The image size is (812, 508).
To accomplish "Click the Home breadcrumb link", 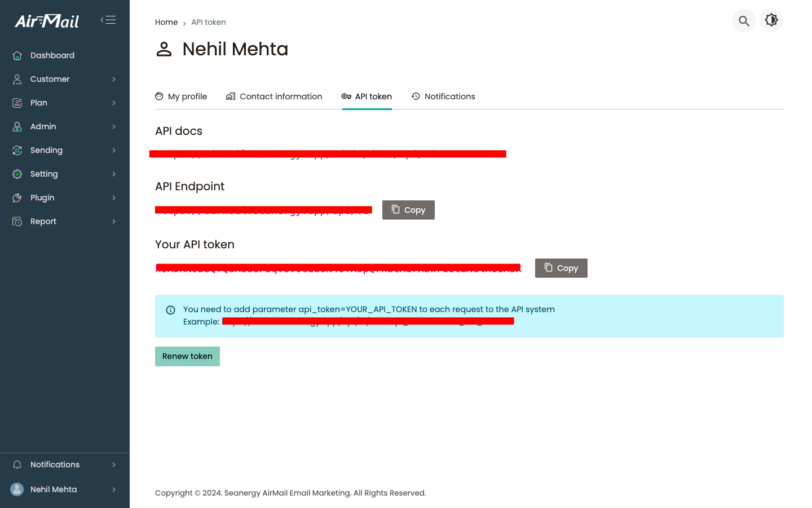I will click(x=166, y=22).
